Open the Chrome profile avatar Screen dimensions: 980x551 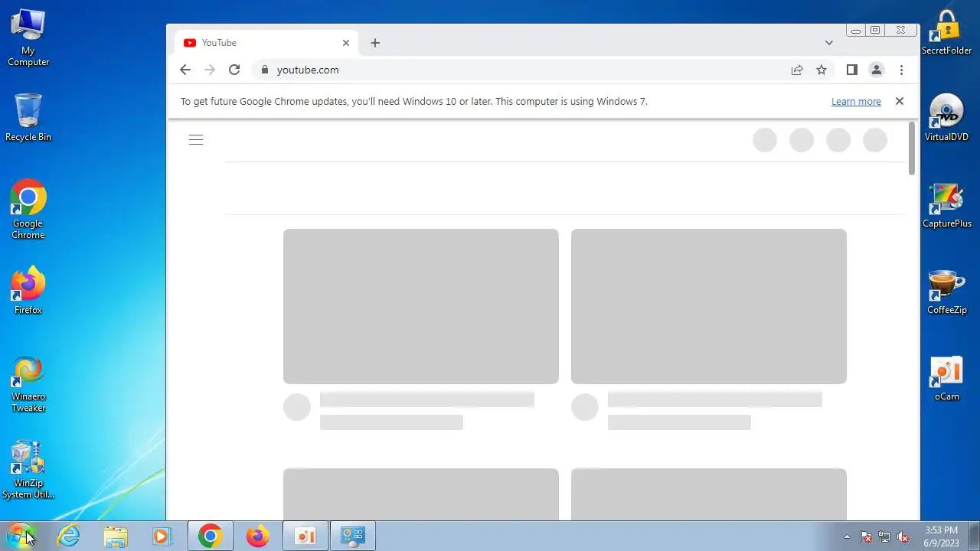click(877, 70)
